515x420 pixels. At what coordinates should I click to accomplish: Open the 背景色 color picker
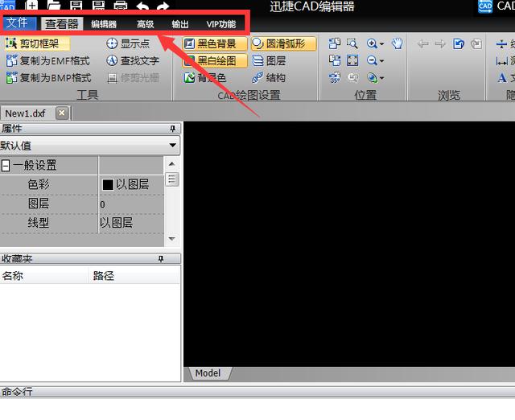(205, 78)
